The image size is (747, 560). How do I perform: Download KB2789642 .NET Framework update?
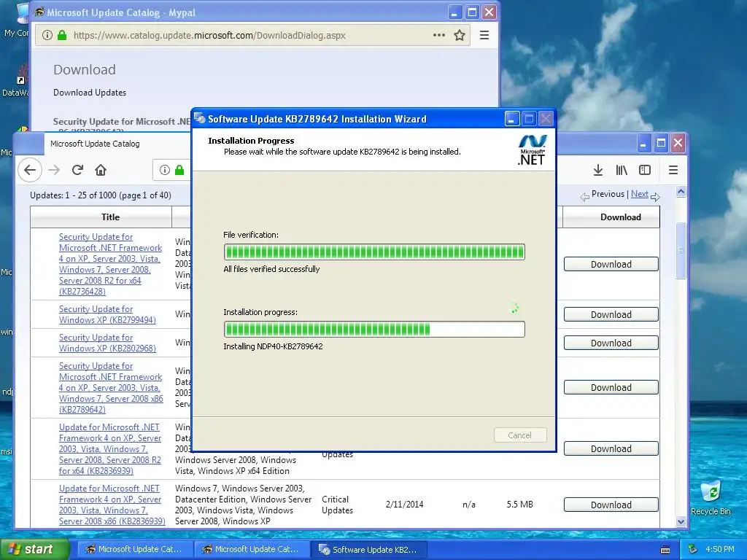click(611, 388)
